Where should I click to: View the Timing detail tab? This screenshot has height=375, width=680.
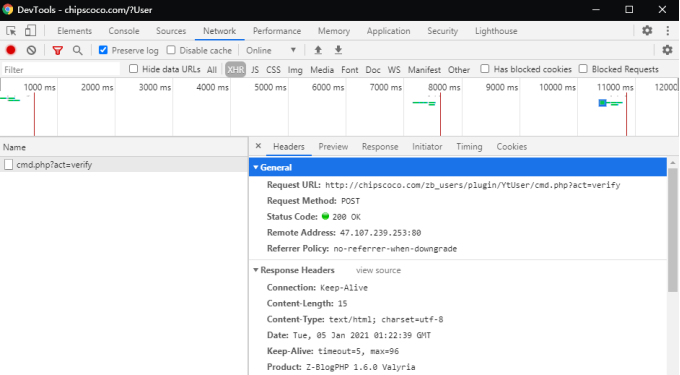pos(469,147)
